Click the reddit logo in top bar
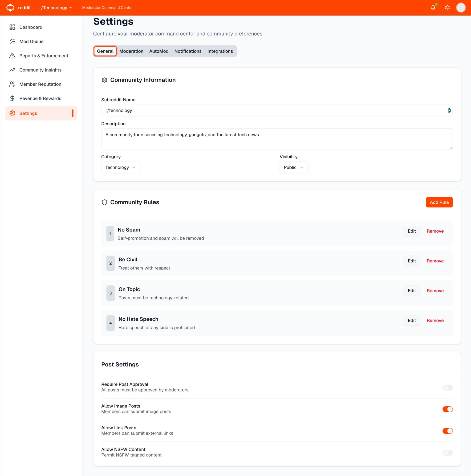The width and height of the screenshot is (471, 476). point(10,7)
